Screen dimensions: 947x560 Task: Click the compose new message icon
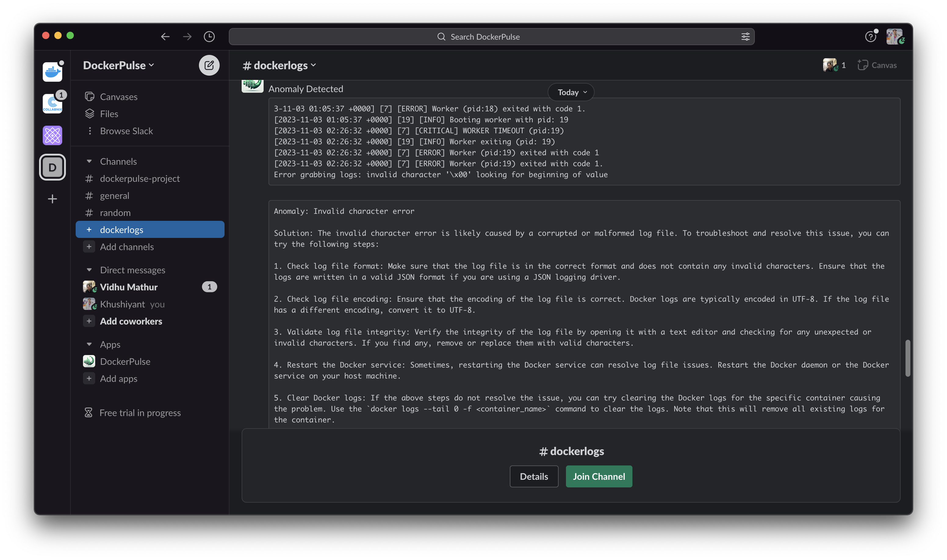(x=209, y=65)
